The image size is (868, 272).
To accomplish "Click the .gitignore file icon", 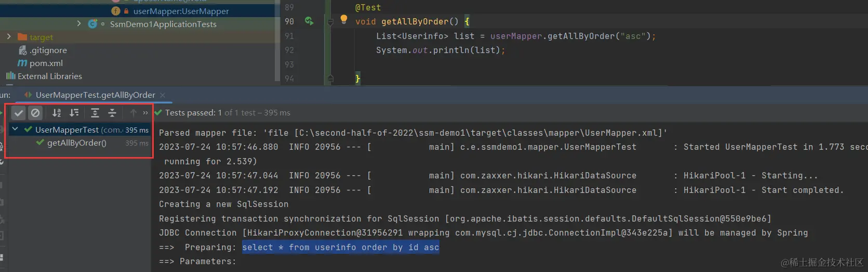I will (22, 50).
